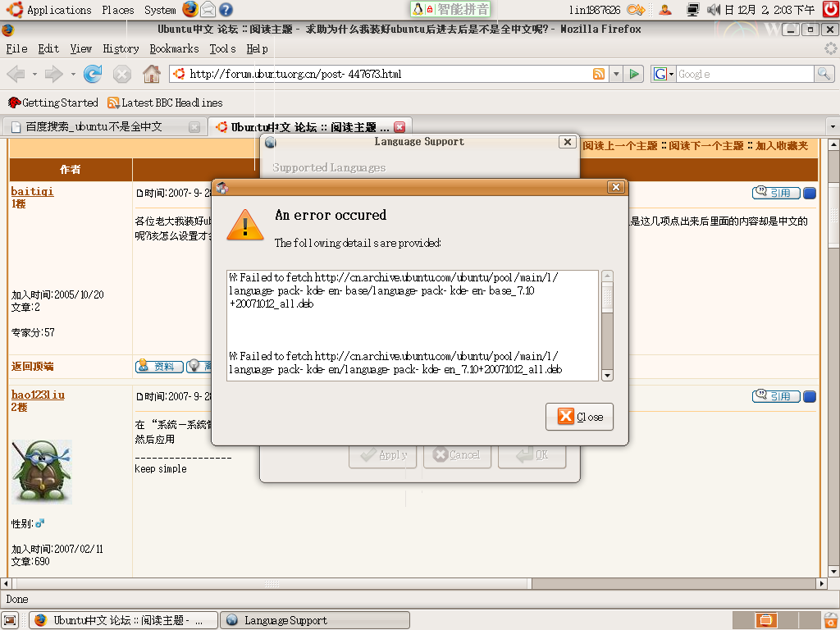Screen dimensions: 840x630
Task: Click 加入收藏夹 link
Action: coord(782,146)
